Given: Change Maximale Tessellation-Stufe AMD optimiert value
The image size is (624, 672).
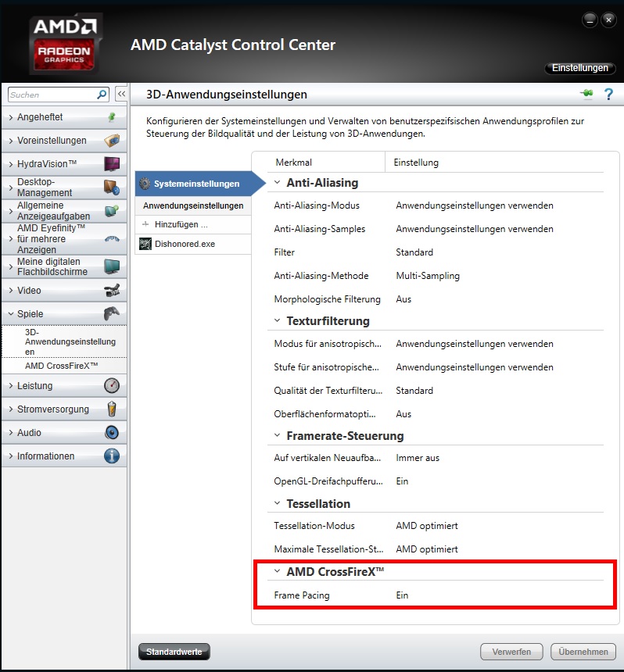Looking at the screenshot, I should coord(427,549).
